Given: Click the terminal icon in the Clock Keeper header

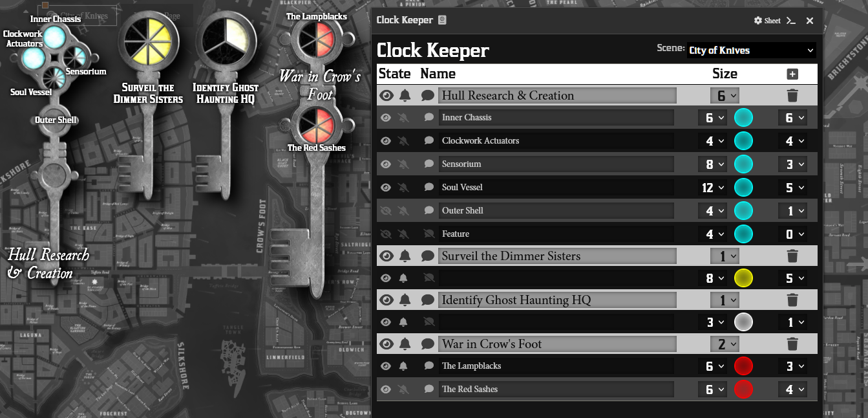Looking at the screenshot, I should click(x=790, y=20).
